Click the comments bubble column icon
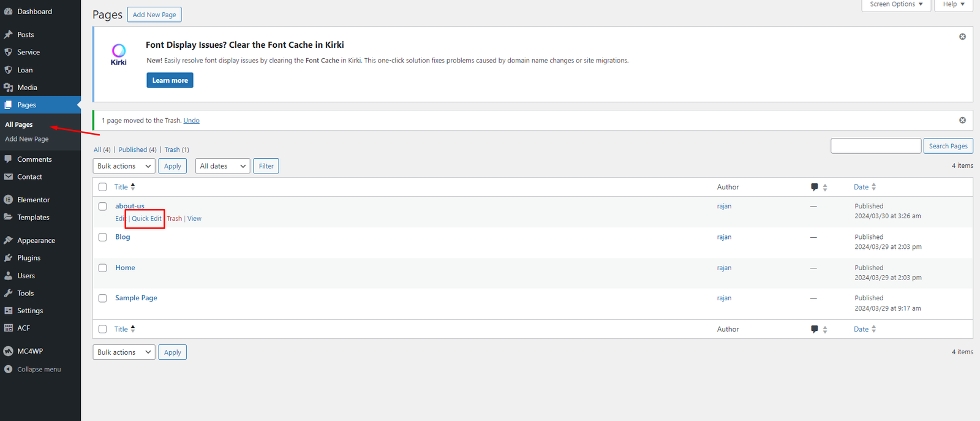 click(814, 188)
